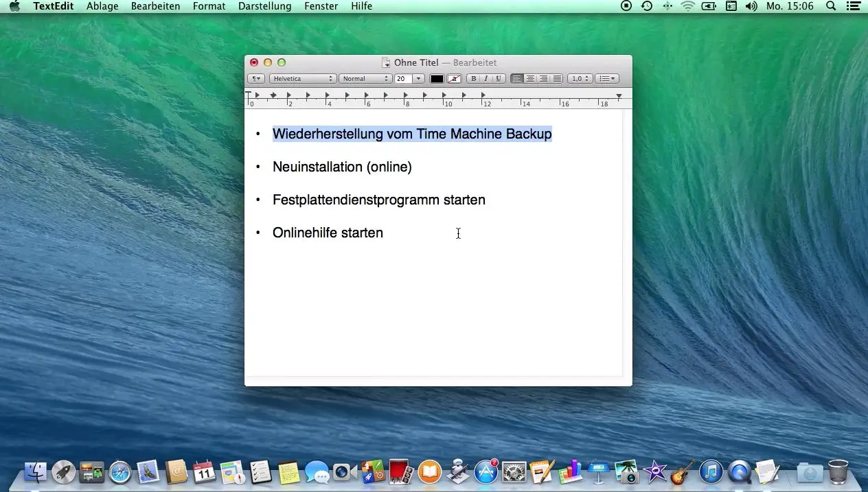This screenshot has width=868, height=492.
Task: Open iTunes music note in Dock
Action: point(711,471)
